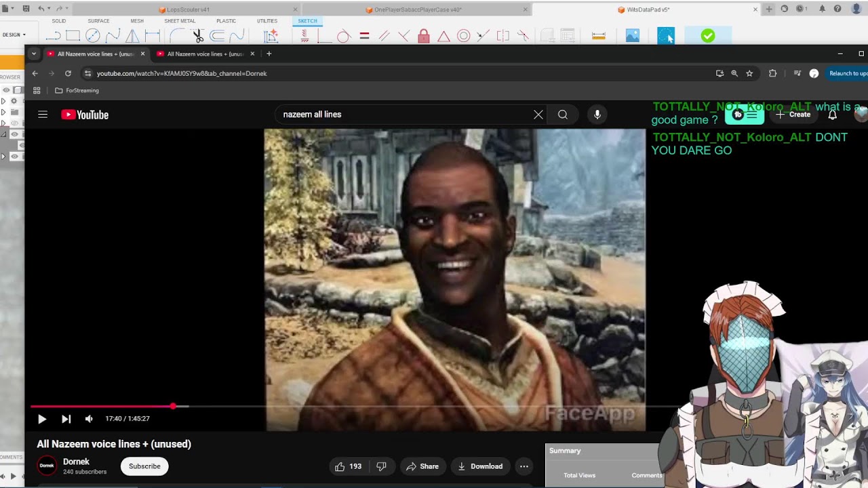Select the Spline sketch tool in Fusion

[113, 36]
